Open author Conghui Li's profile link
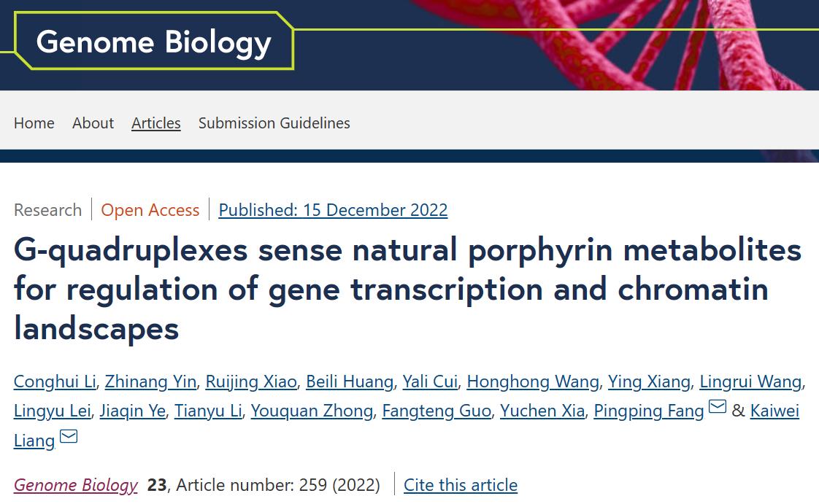 55,382
